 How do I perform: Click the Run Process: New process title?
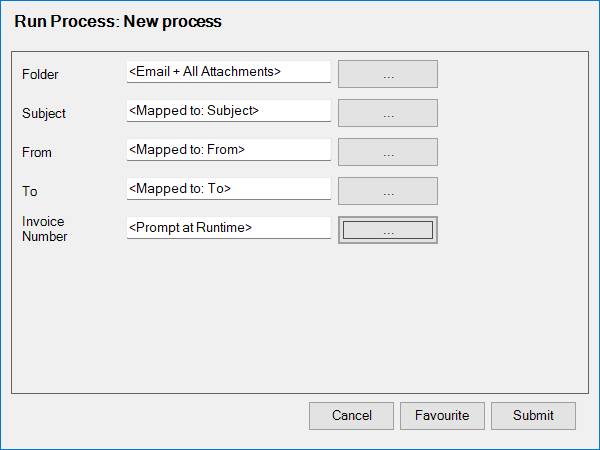[118, 20]
